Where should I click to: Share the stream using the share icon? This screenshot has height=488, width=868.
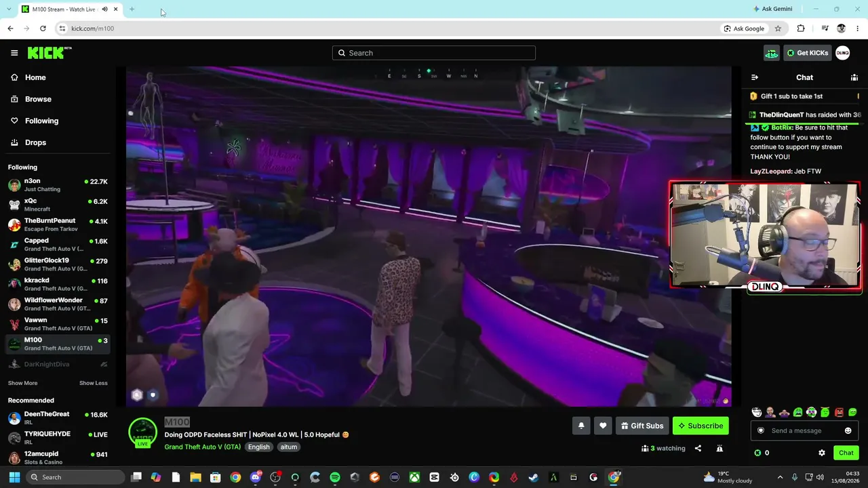698,448
